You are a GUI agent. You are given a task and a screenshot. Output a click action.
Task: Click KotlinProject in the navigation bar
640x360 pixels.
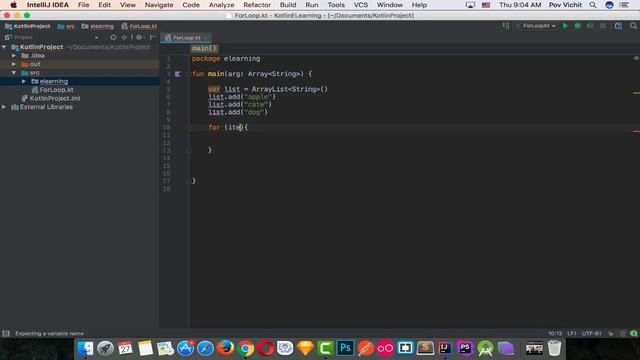click(27, 26)
